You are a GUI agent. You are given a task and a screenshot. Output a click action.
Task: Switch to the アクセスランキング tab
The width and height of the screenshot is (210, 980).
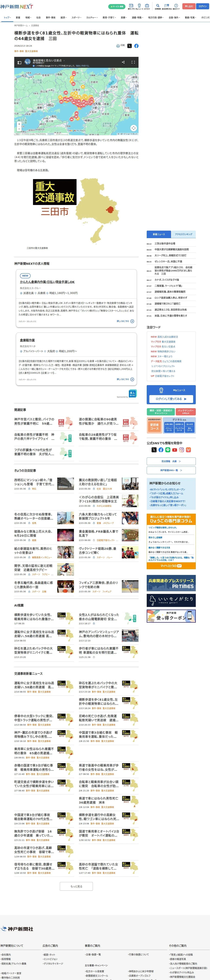pyautogui.click(x=183, y=234)
